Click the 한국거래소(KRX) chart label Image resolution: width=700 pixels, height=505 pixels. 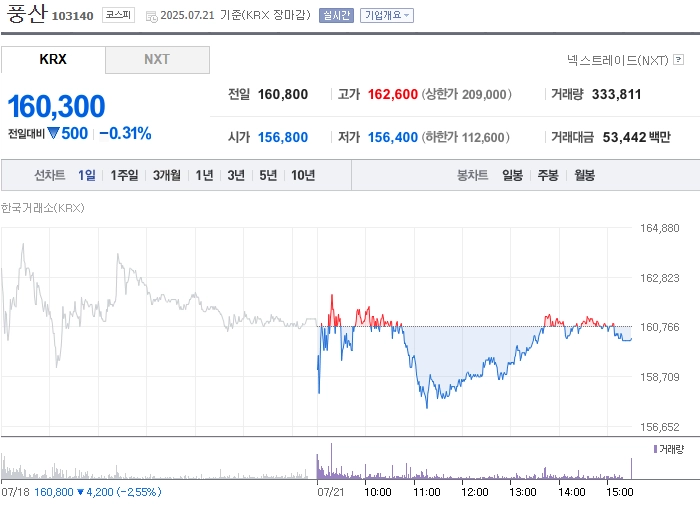[x=42, y=208]
